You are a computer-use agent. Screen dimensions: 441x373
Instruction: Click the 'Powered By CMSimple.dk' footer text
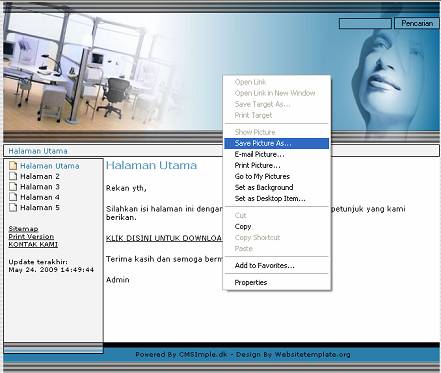[x=182, y=354]
